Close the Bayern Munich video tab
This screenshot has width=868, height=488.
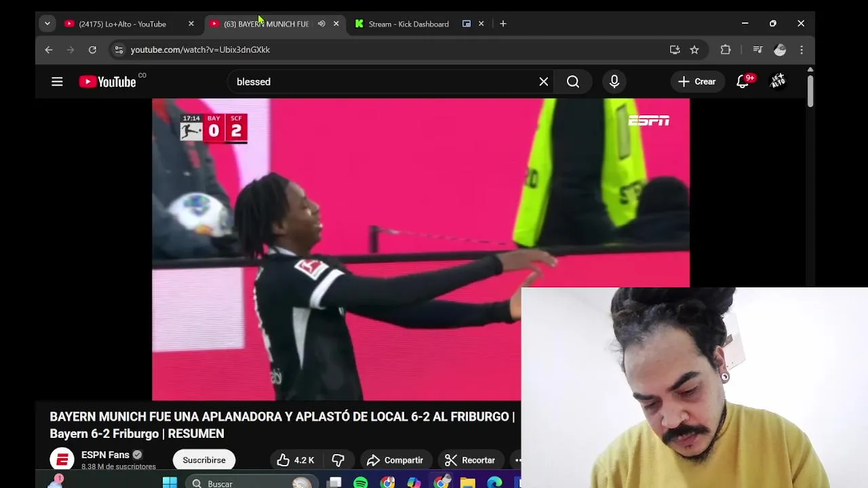tap(336, 24)
